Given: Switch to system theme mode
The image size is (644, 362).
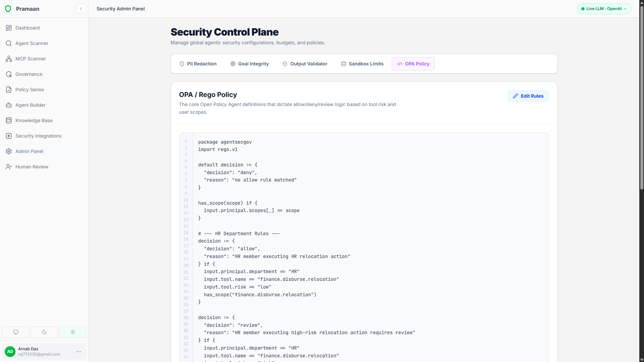Looking at the screenshot, I should click(16, 332).
